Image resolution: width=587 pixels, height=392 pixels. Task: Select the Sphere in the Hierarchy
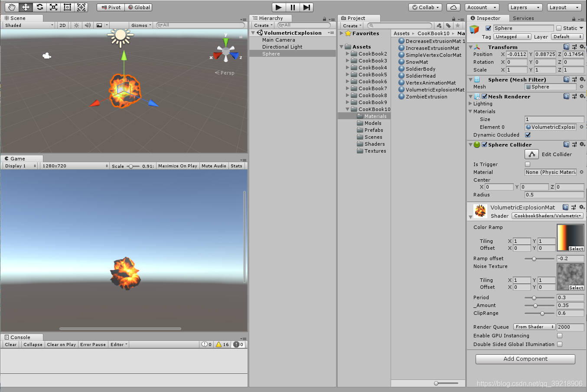271,53
